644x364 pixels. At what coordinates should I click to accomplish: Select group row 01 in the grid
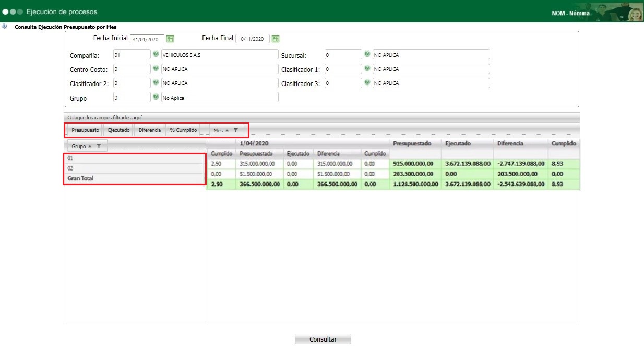[x=134, y=157]
